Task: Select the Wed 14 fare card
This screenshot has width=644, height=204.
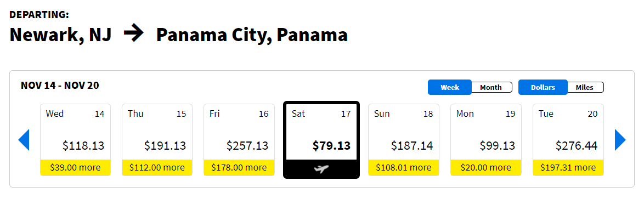Action: coord(75,139)
